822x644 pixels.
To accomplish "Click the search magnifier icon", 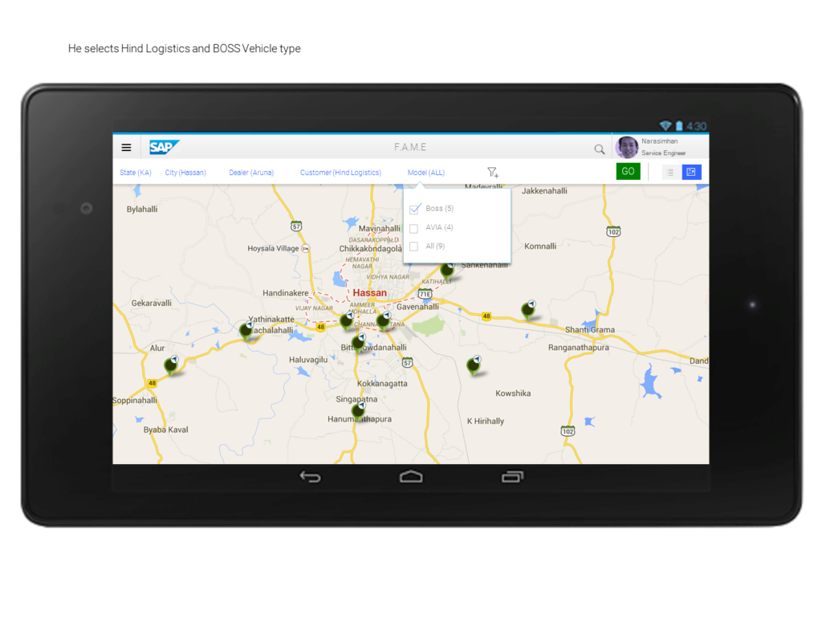I will [599, 149].
